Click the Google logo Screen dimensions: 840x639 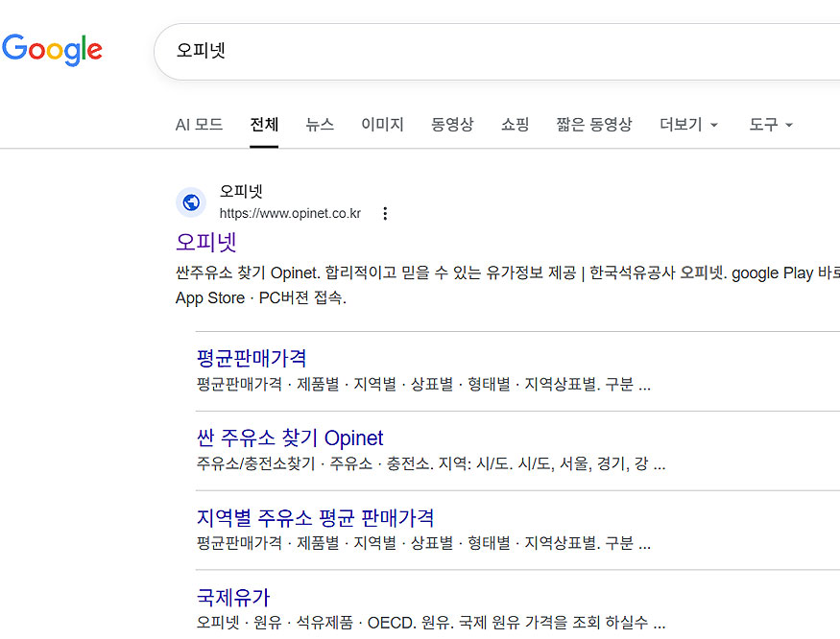point(53,50)
